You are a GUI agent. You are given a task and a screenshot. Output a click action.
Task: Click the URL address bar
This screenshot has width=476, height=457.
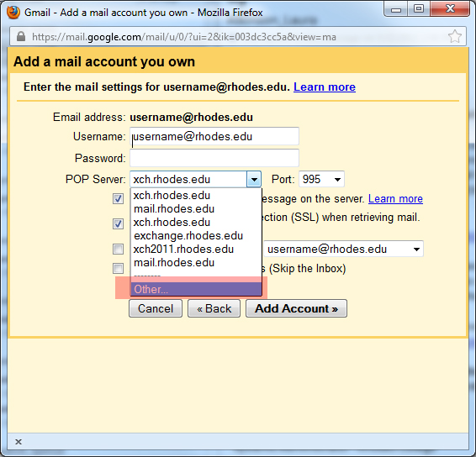point(237,37)
